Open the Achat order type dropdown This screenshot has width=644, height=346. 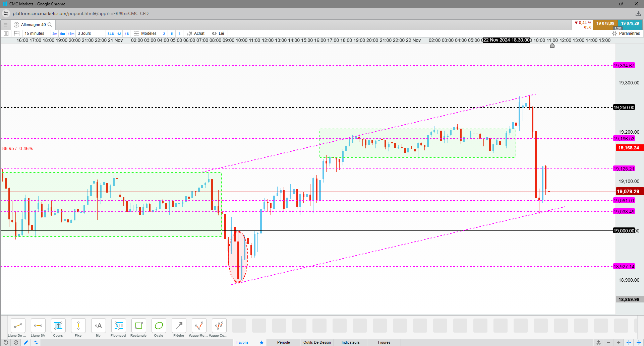(x=196, y=33)
